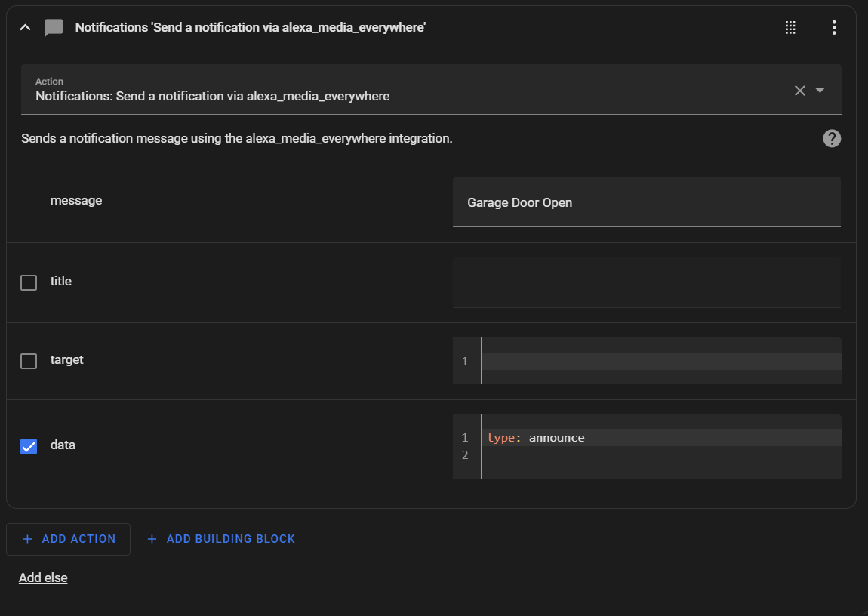Screen dimensions: 868x616
Task: Clear the selected Action with X icon
Action: (800, 91)
